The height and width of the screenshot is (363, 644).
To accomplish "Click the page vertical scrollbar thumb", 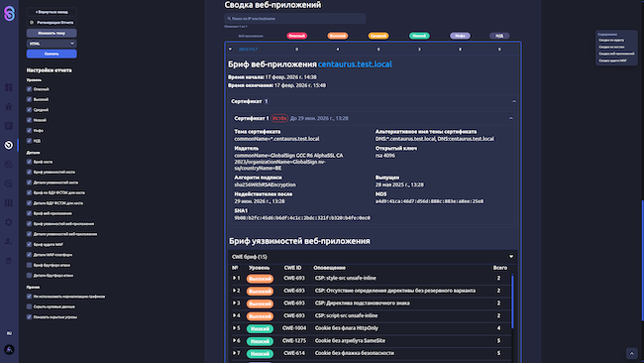I will (x=642, y=260).
